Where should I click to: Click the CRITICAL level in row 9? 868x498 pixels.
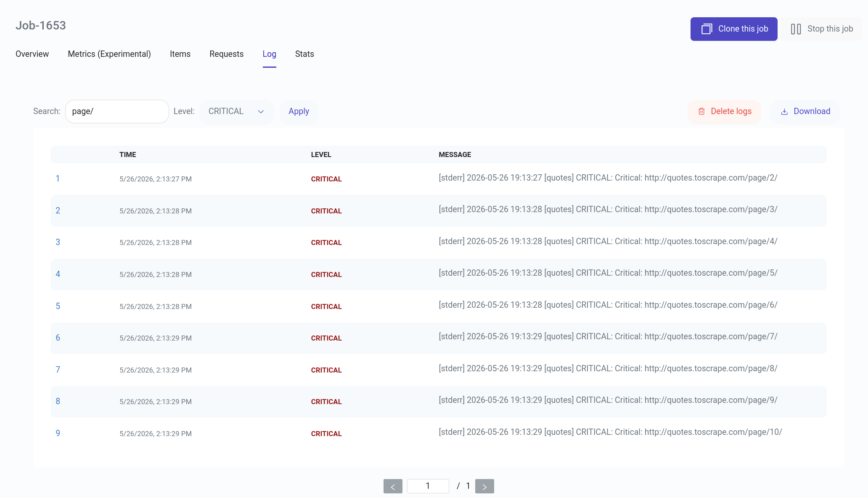(326, 434)
